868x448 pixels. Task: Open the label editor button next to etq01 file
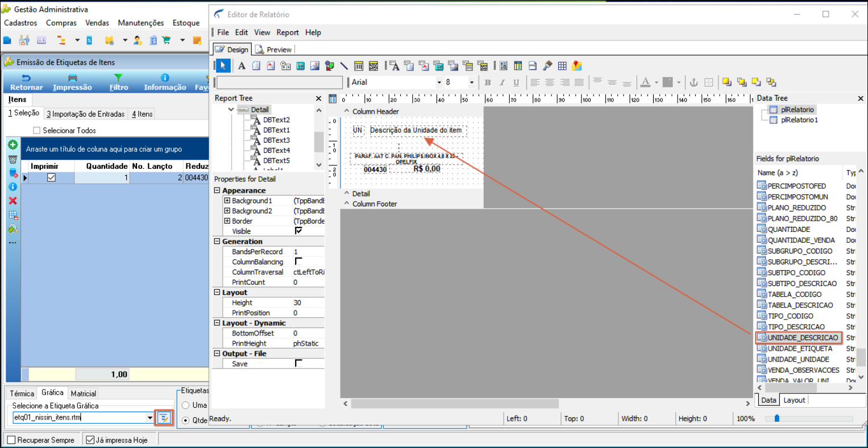coord(164,418)
